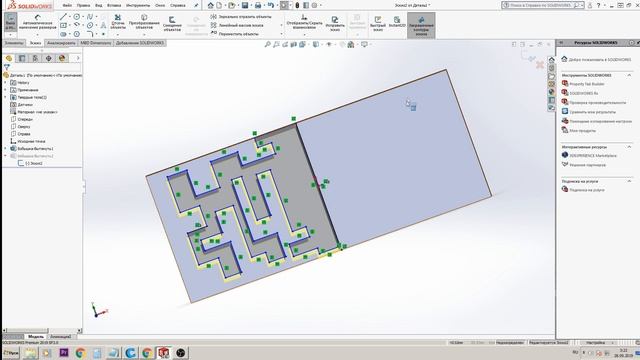This screenshot has height=360, width=640.
Task: Click the Offset Entities tool
Action: coord(172,24)
